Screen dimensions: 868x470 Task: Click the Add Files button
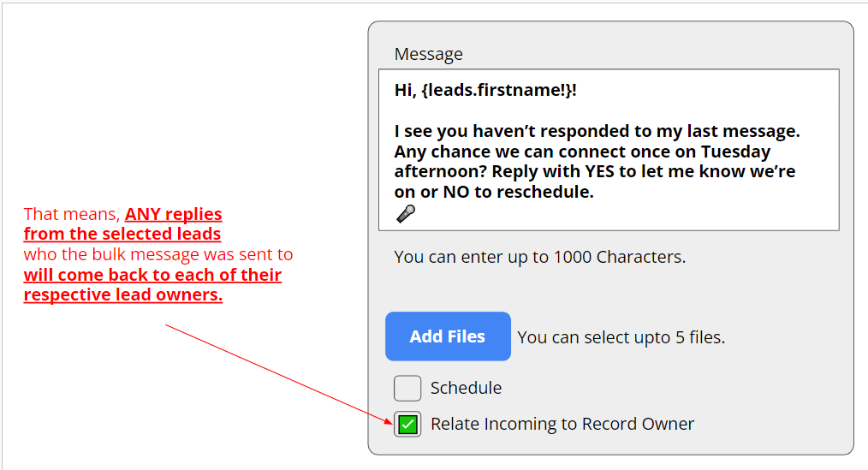pos(448,336)
